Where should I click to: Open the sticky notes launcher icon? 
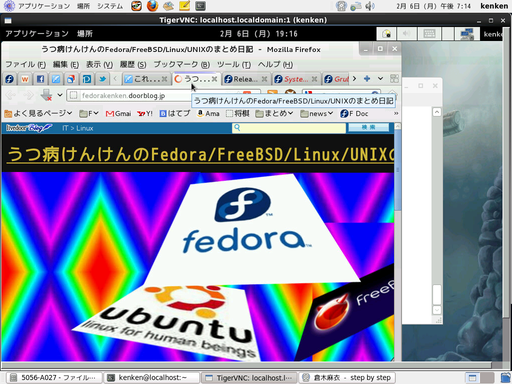coord(184,6)
